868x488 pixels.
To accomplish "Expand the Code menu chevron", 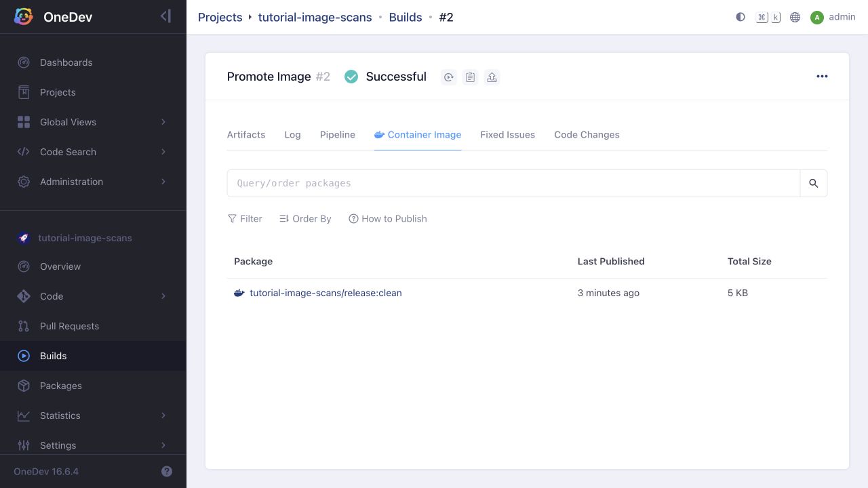I will (163, 296).
